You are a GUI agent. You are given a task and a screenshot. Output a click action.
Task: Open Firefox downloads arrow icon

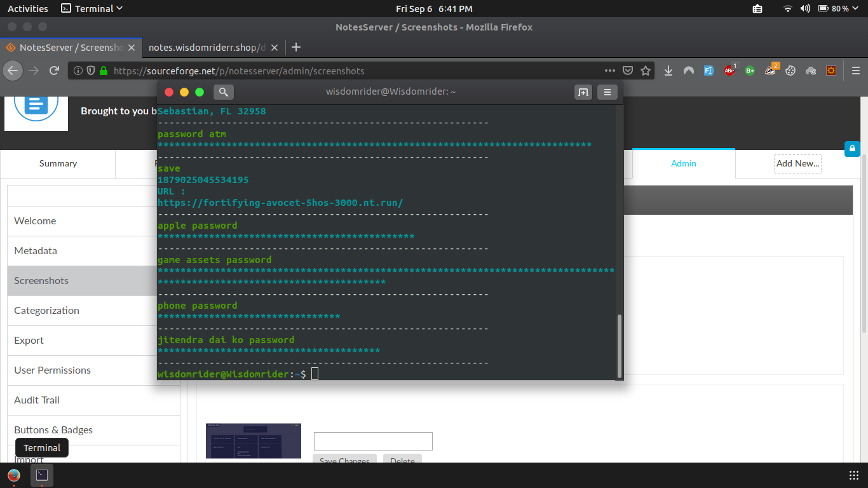[x=668, y=71]
